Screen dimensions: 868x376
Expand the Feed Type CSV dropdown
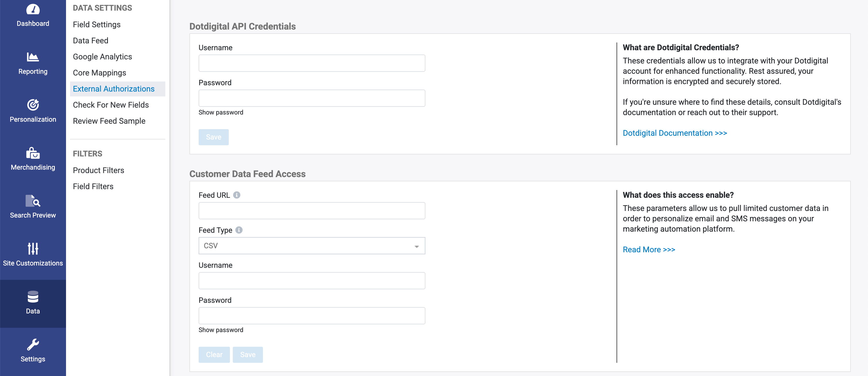tap(312, 246)
